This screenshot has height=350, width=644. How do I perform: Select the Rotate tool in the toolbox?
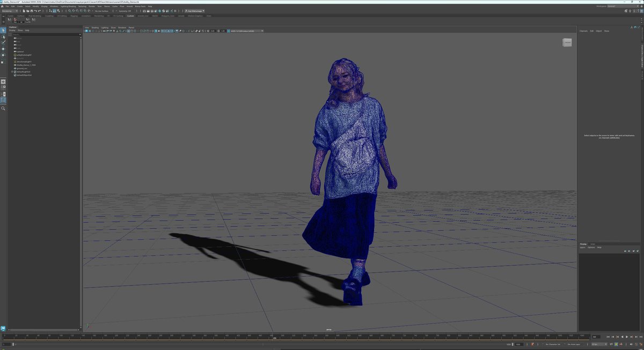click(3, 55)
